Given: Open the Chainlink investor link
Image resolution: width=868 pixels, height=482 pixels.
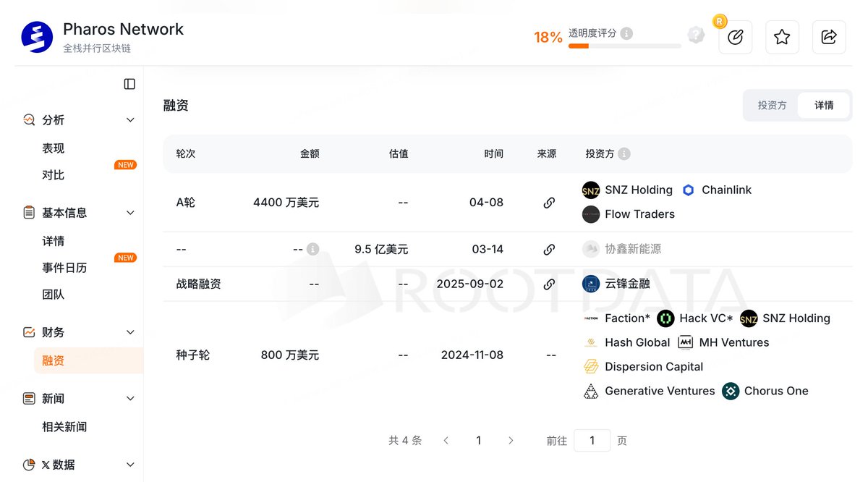Looking at the screenshot, I should click(726, 190).
